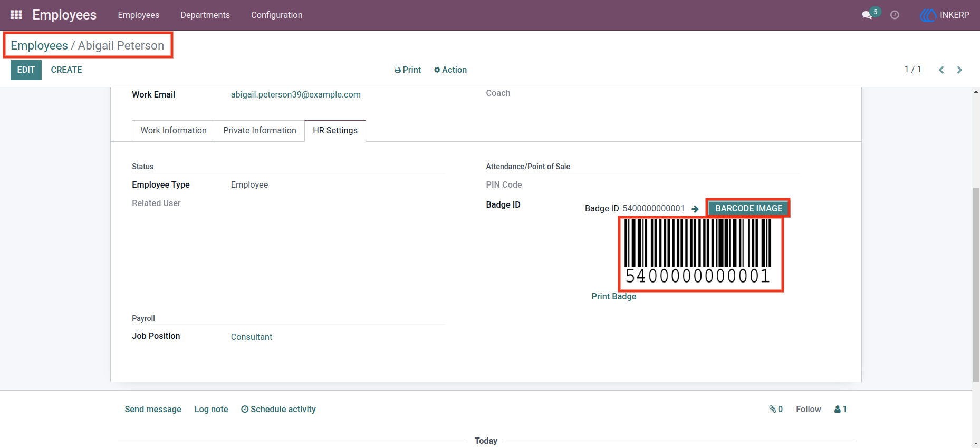
Task: Click the scrollbar up arrow
Action: 976,92
